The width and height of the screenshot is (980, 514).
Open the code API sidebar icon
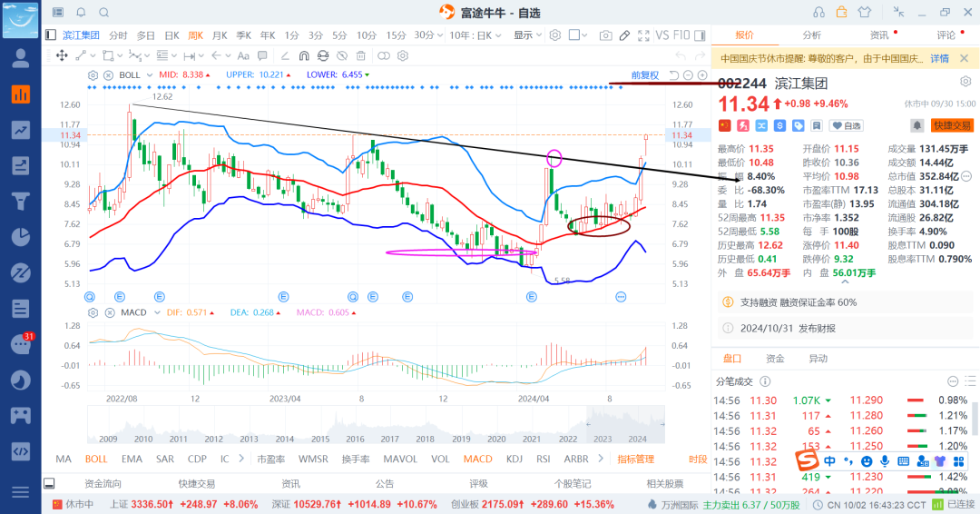(21, 450)
